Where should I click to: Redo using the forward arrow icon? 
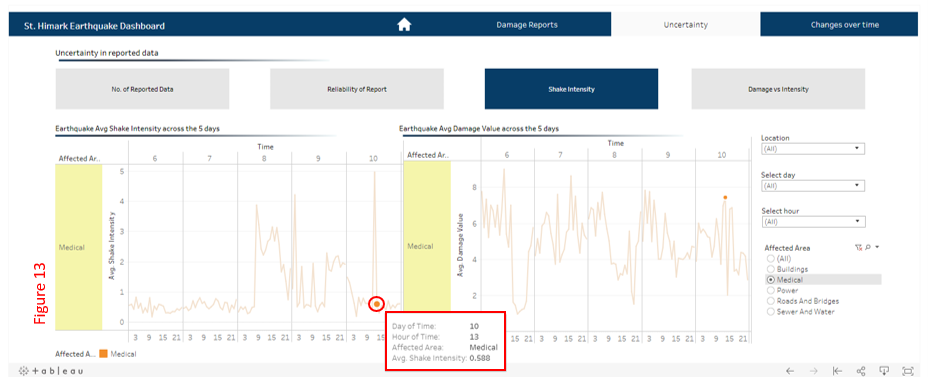814,371
